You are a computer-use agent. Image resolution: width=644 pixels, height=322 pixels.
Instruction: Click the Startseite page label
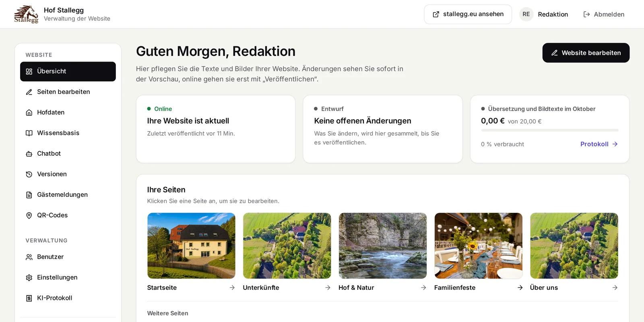pyautogui.click(x=162, y=287)
